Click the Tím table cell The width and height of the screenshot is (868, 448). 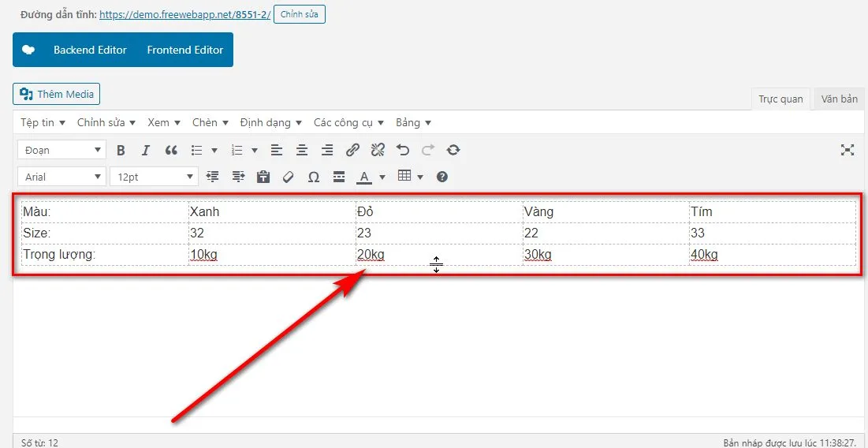(x=773, y=212)
